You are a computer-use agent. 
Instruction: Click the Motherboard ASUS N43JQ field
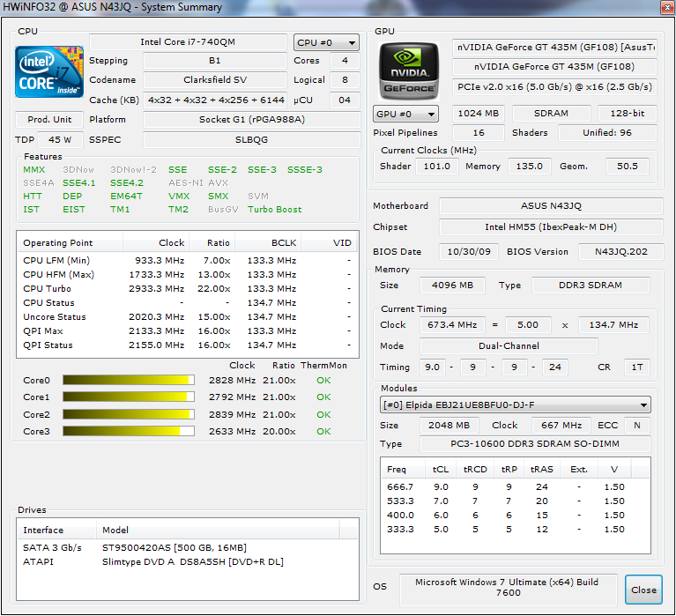[x=551, y=206]
